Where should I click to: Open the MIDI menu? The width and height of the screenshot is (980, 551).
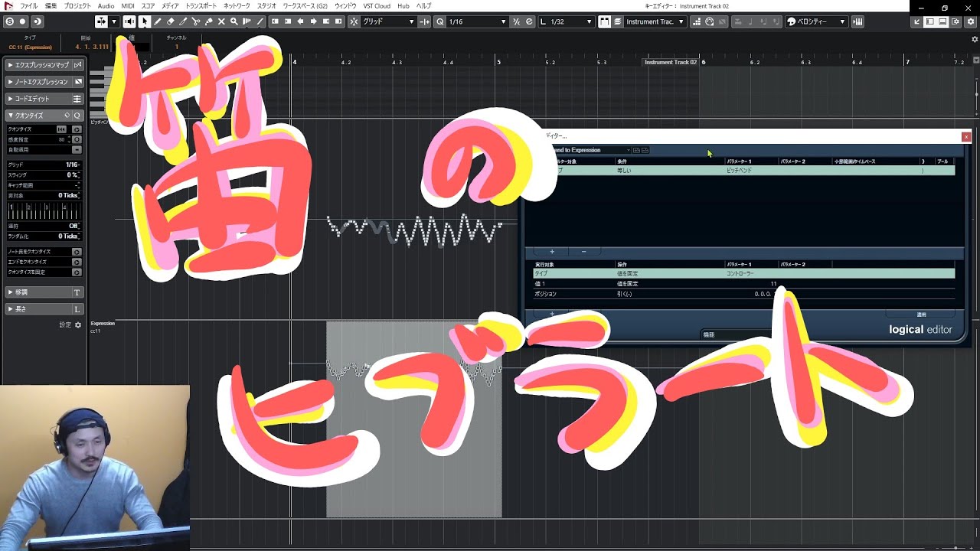click(128, 6)
